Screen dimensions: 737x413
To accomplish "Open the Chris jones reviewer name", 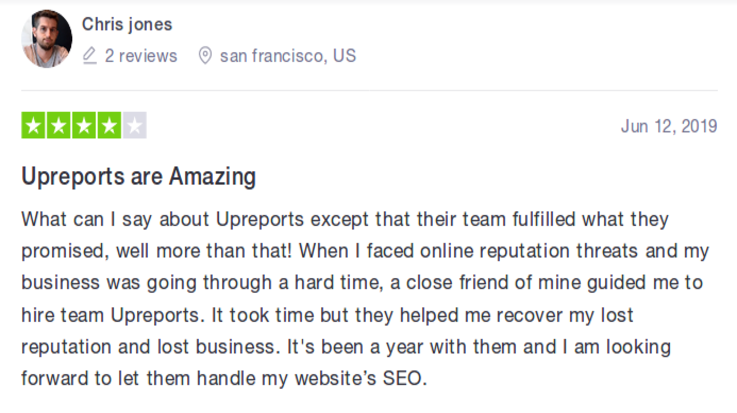I will [127, 24].
